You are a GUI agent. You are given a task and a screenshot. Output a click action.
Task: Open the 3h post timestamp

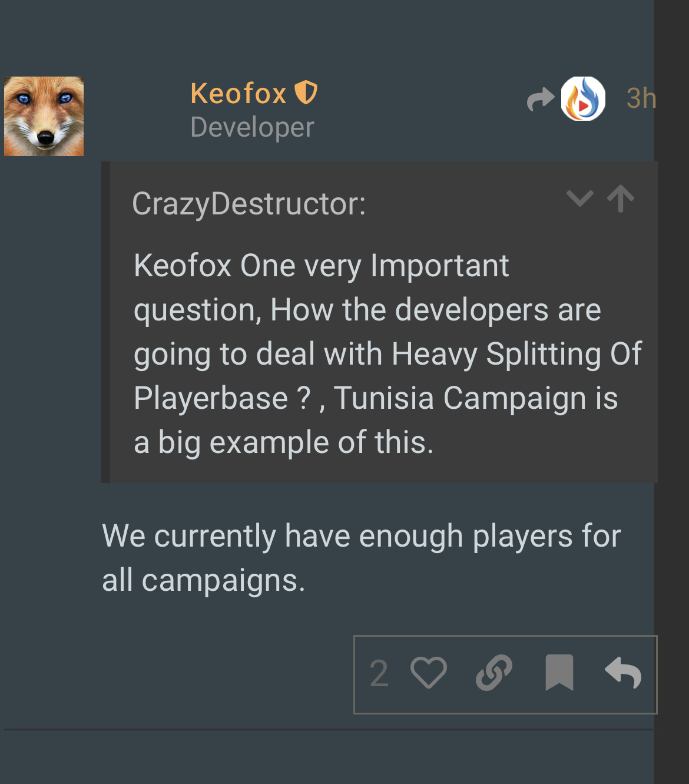(x=641, y=98)
